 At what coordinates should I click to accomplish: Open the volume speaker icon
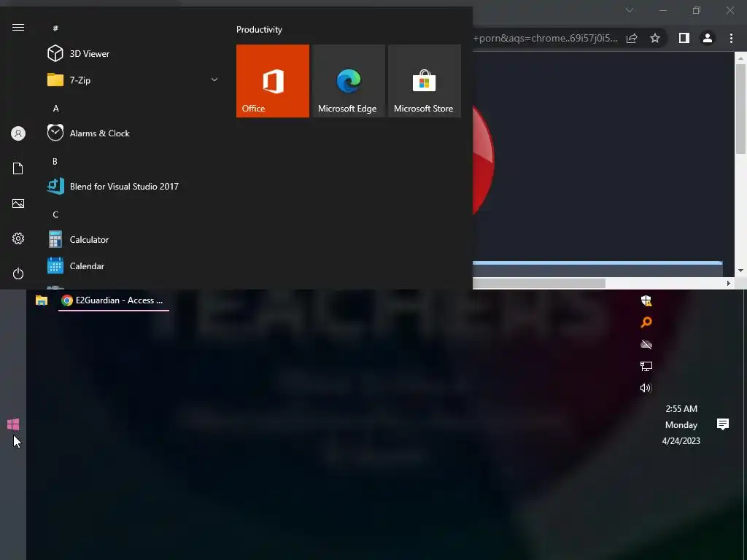(646, 388)
